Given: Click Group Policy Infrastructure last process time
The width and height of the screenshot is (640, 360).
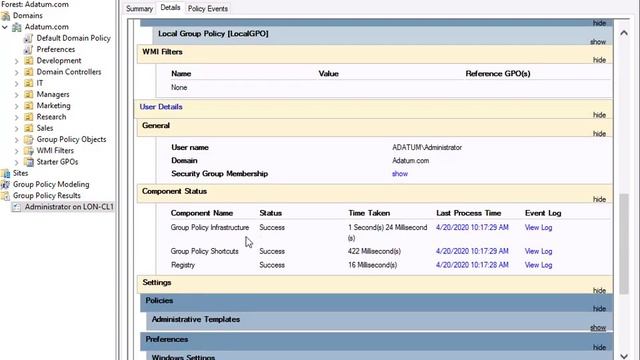Looking at the screenshot, I should [472, 228].
